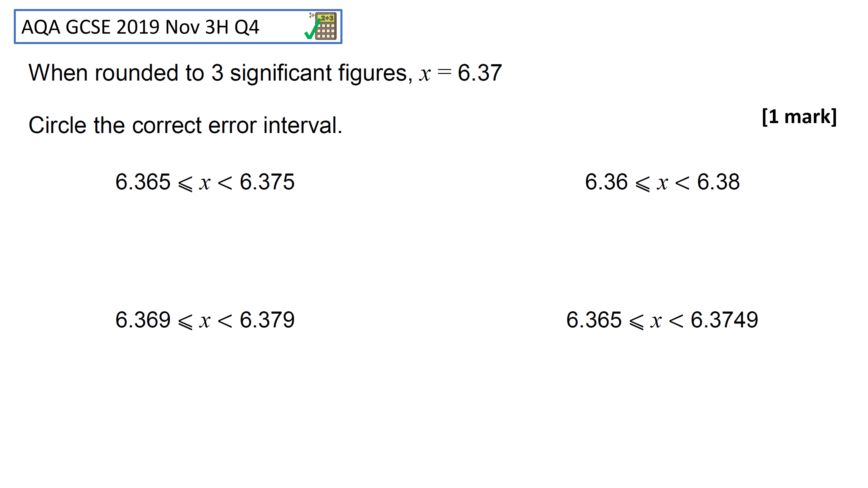This screenshot has width=868, height=488.
Task: Click the [1 mark] label
Action: [x=799, y=117]
